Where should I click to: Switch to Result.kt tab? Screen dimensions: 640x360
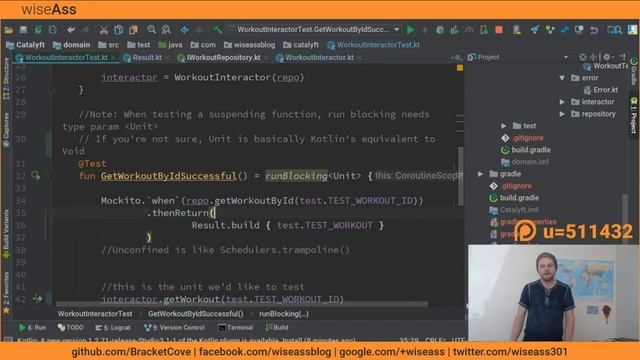(146, 58)
